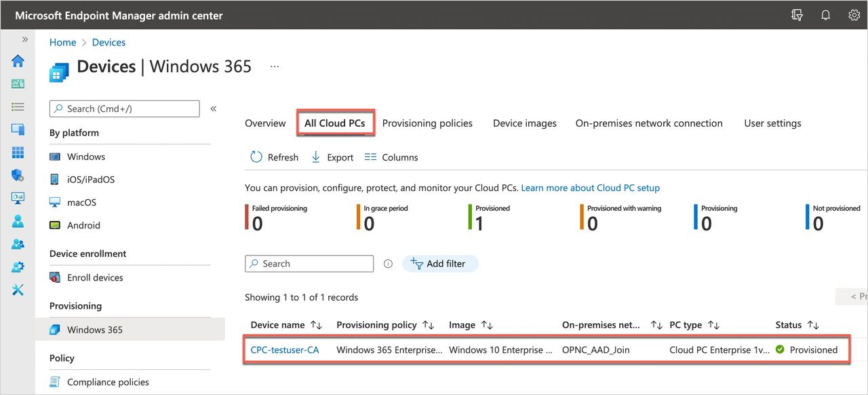Image resolution: width=868 pixels, height=395 pixels.
Task: Open the Dashboard chart icon in sidebar
Action: 18,84
